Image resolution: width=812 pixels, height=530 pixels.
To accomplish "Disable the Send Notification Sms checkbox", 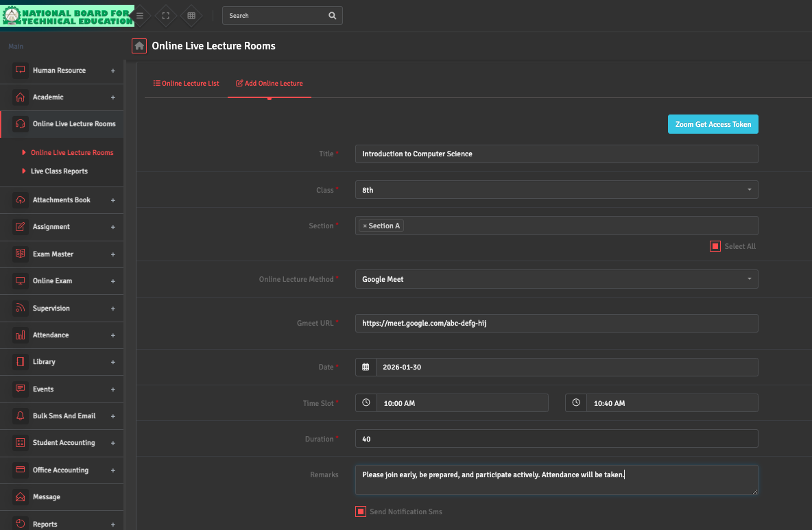I will [x=361, y=511].
